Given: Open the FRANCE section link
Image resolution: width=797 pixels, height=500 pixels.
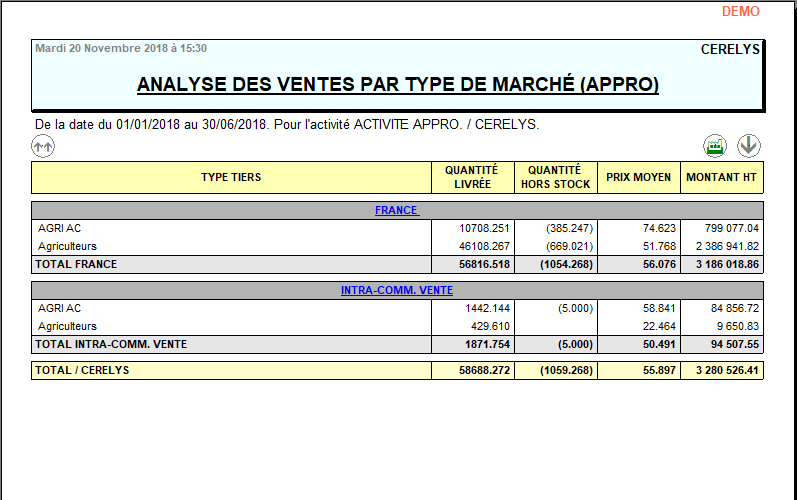Looking at the screenshot, I should pos(397,210).
